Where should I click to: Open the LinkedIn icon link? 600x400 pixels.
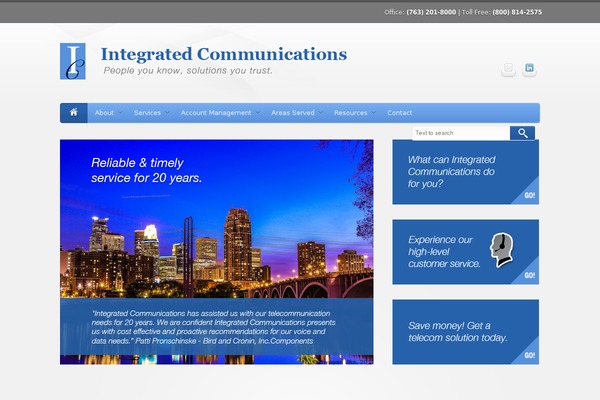pyautogui.click(x=529, y=69)
